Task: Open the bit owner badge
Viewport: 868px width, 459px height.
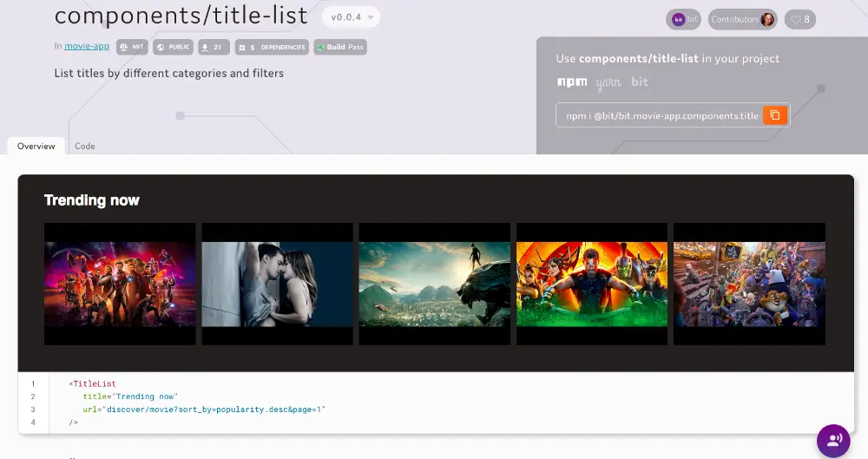Action: pos(684,19)
